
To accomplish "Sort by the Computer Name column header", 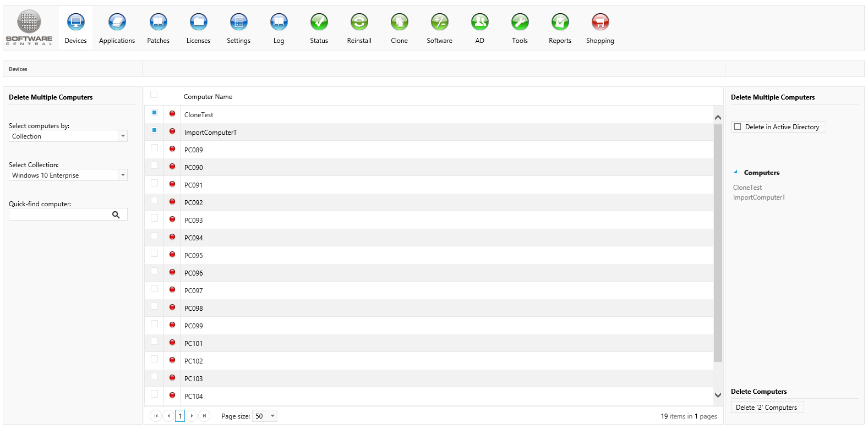I will pyautogui.click(x=208, y=97).
